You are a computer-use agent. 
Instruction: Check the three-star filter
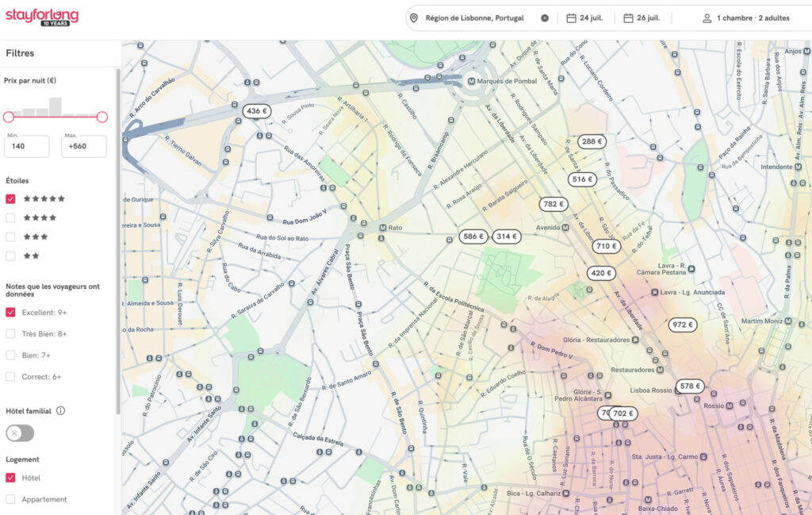click(10, 236)
